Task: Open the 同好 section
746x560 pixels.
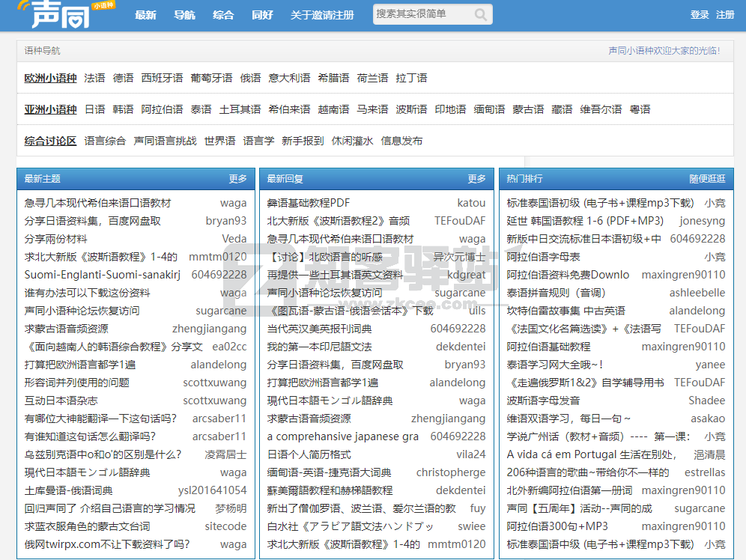Action: [x=262, y=14]
